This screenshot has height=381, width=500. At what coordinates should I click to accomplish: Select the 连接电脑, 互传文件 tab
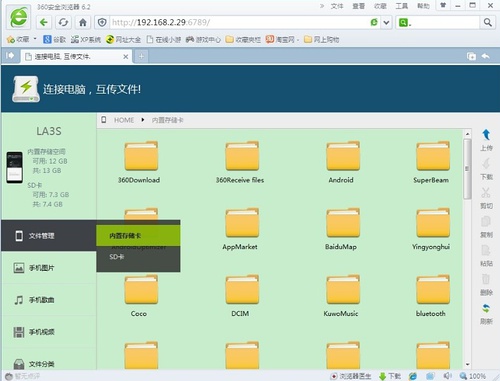point(77,56)
